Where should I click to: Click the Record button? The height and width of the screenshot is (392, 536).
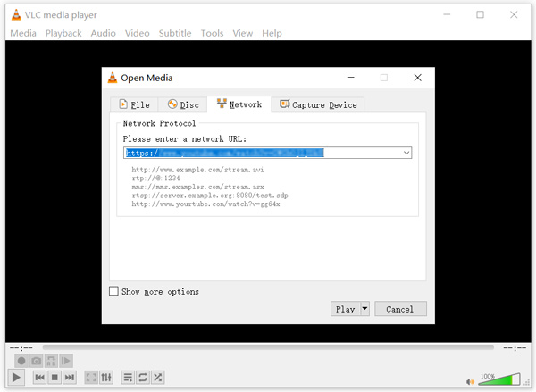[21, 361]
